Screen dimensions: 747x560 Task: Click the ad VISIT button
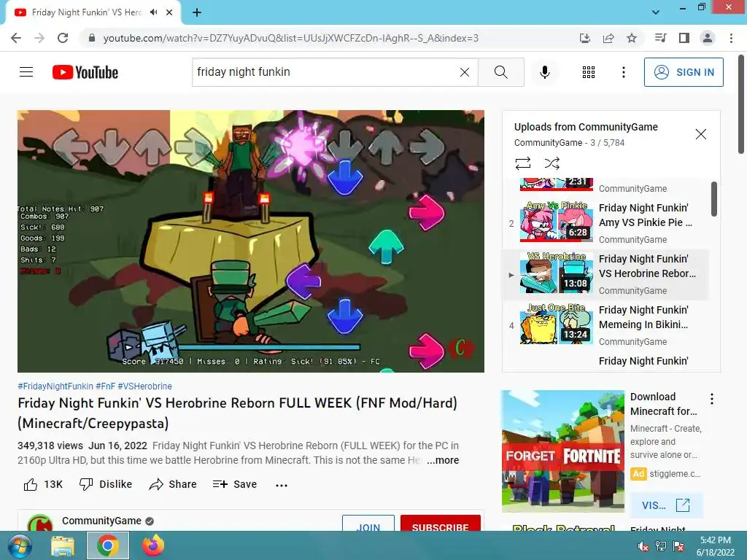[x=665, y=505]
